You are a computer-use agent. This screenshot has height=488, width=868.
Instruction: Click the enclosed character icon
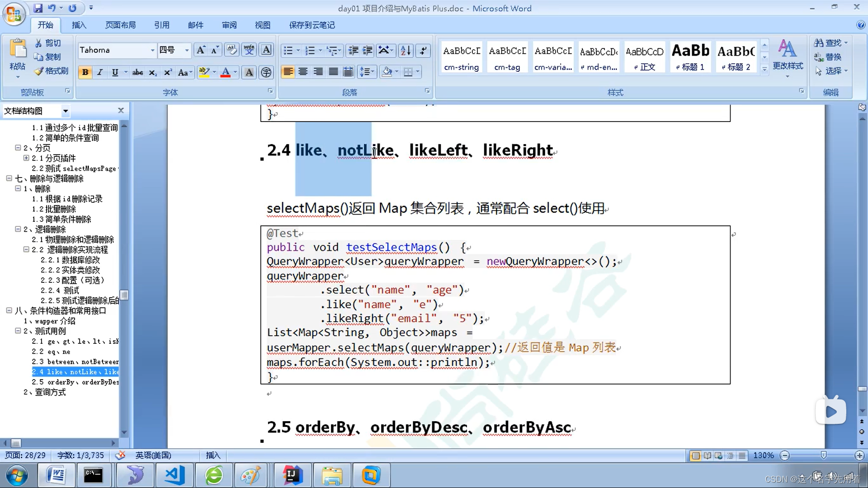tap(266, 72)
